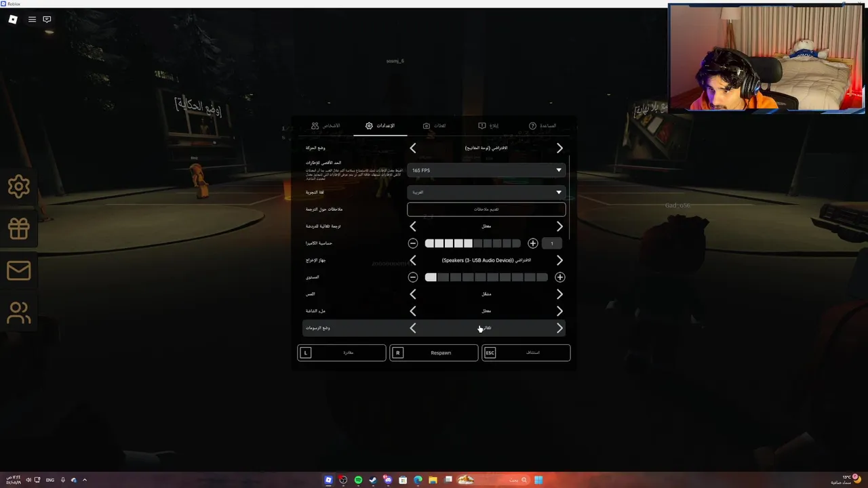Click the settings panel vertical scrollbar
Viewport: 868px width, 488px height.
tap(570, 198)
